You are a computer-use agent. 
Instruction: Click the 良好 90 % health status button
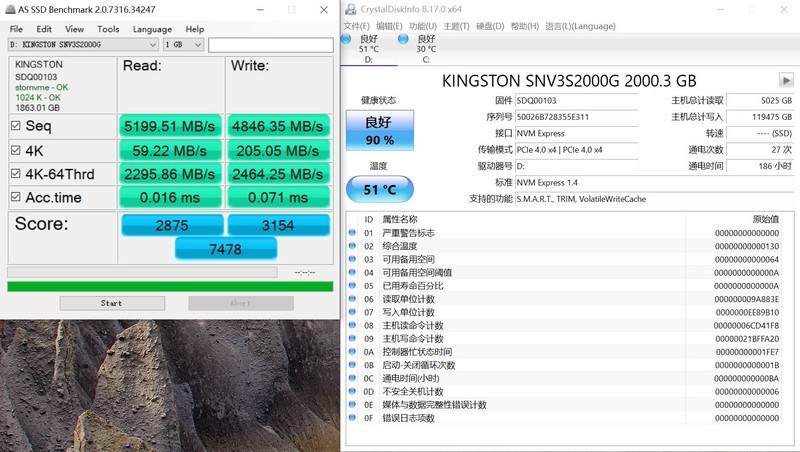[x=380, y=130]
